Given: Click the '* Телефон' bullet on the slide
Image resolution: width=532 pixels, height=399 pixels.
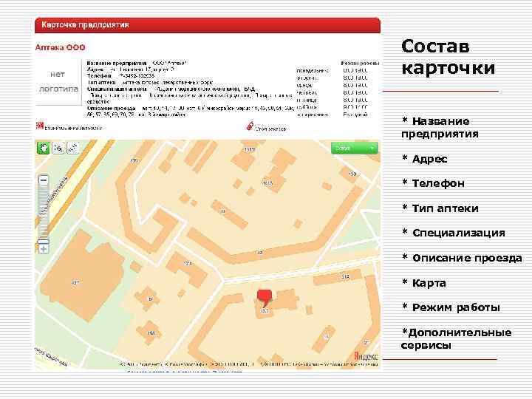Looking at the screenshot, I should 433,183.
